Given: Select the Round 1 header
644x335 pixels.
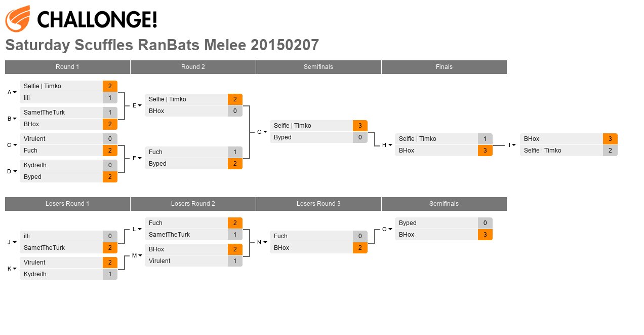Looking at the screenshot, I should click(x=67, y=67).
